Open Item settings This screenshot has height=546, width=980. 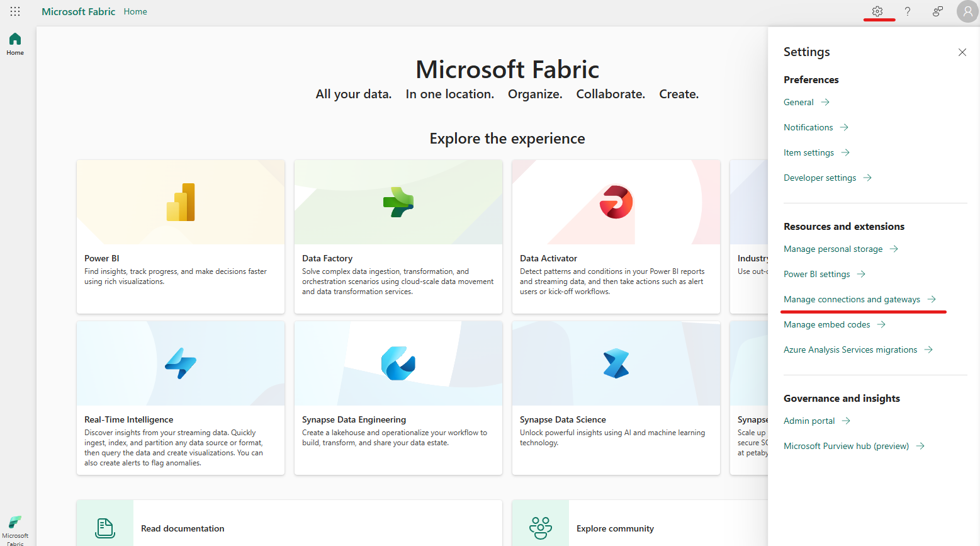809,152
